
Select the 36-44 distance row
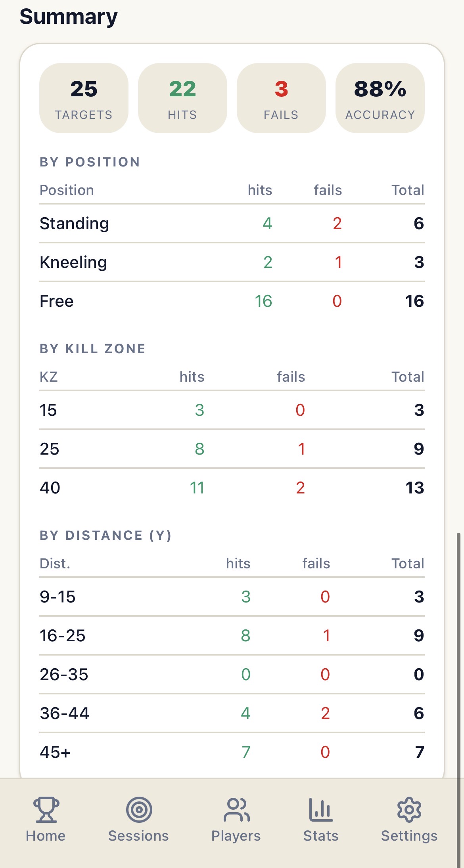pyautogui.click(x=232, y=713)
